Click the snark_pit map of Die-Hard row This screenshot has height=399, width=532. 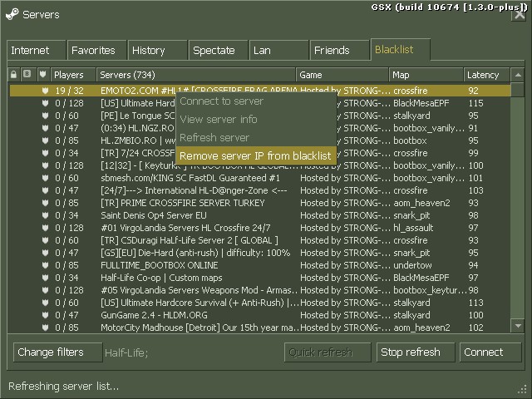pyautogui.click(x=411, y=253)
